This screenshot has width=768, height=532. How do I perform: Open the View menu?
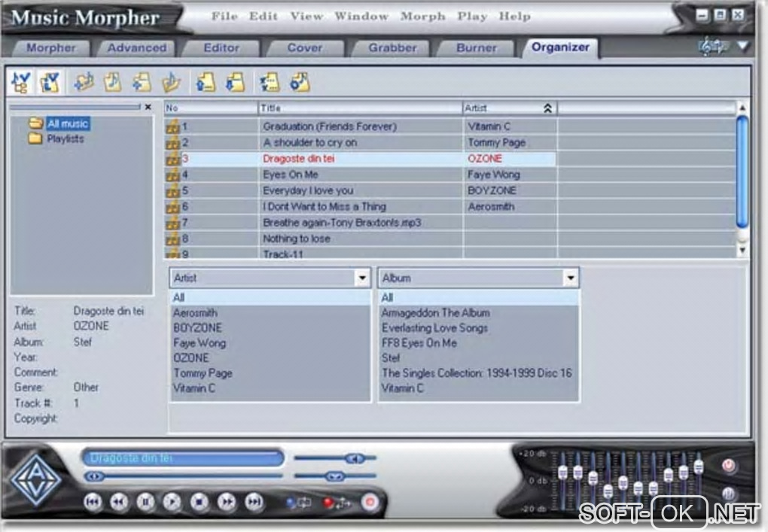click(x=306, y=16)
